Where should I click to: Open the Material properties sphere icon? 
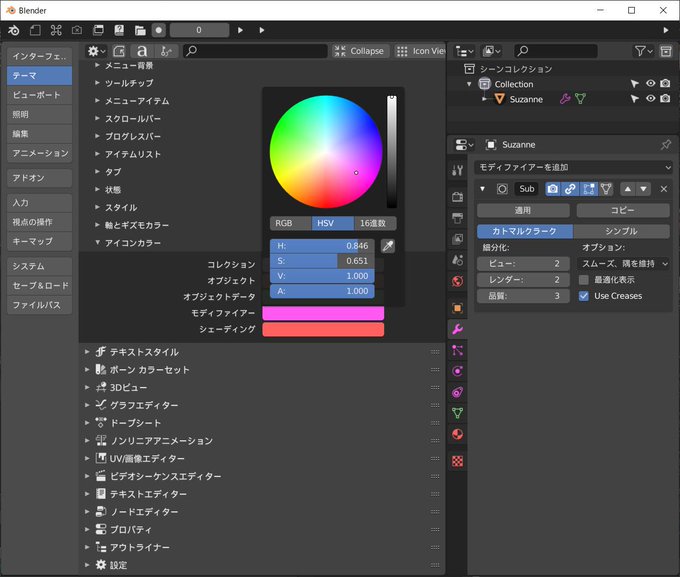pyautogui.click(x=457, y=434)
